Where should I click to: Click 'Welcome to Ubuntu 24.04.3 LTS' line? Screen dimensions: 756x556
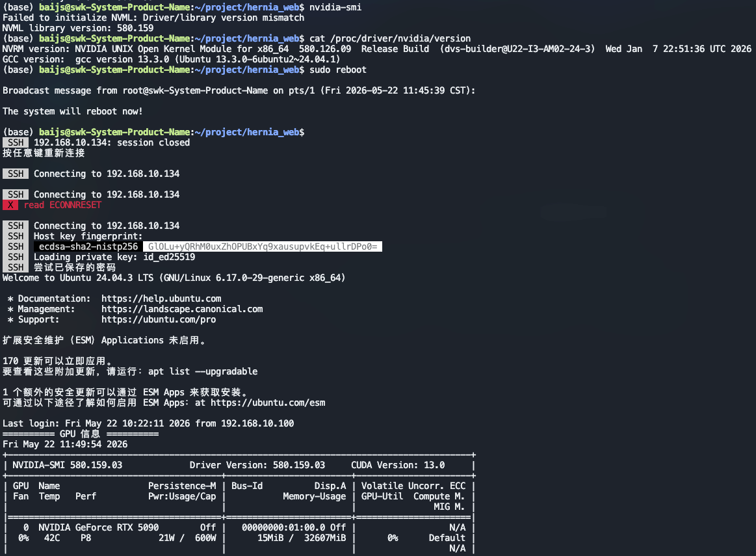174,278
